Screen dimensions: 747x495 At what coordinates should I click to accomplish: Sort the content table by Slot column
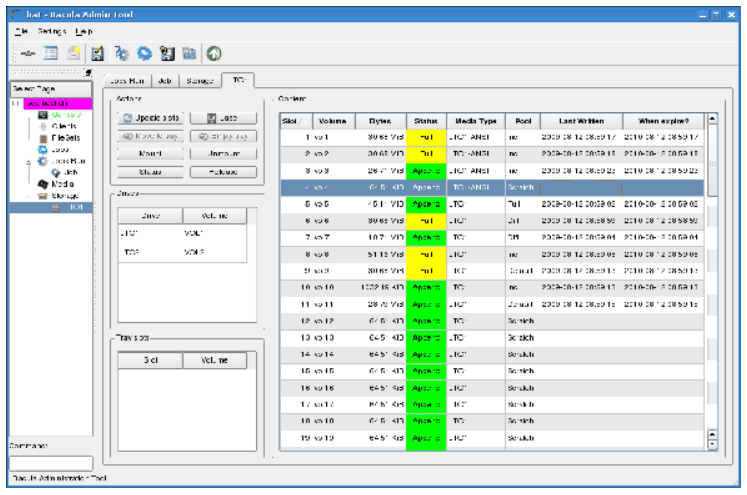tap(291, 120)
